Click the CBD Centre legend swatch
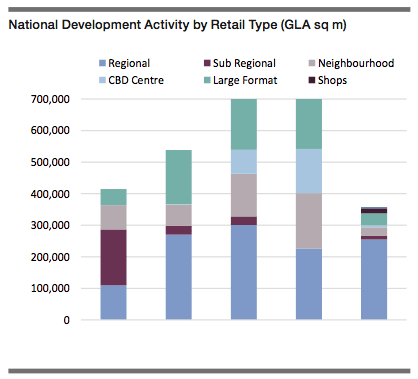Image resolution: width=418 pixels, height=379 pixels. click(102, 80)
